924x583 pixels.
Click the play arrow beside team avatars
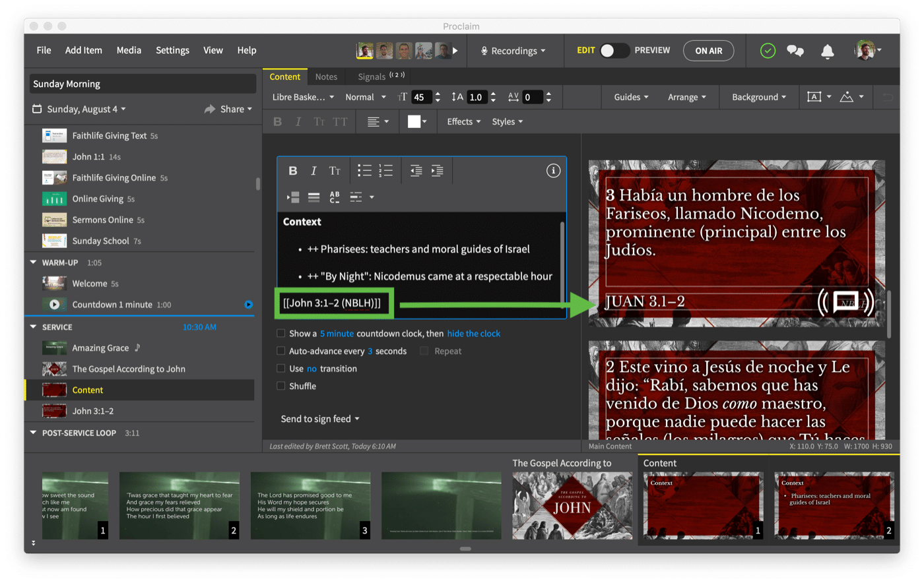pyautogui.click(x=455, y=51)
